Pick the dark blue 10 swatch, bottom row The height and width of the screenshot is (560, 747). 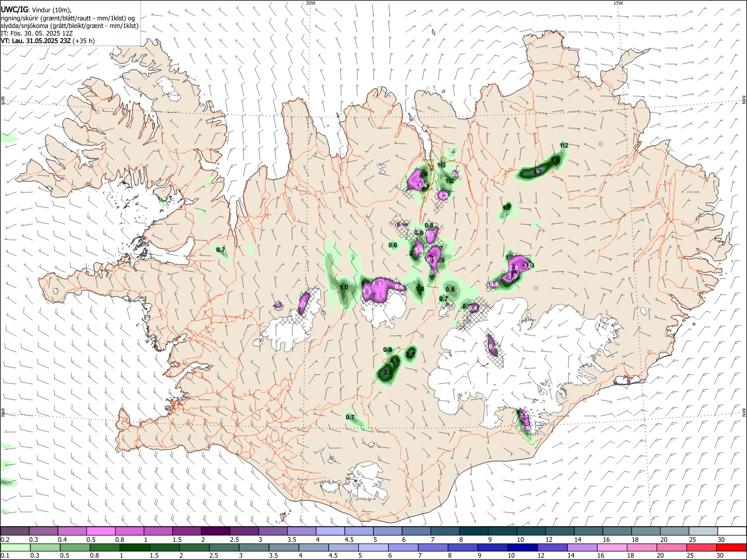pos(522,547)
